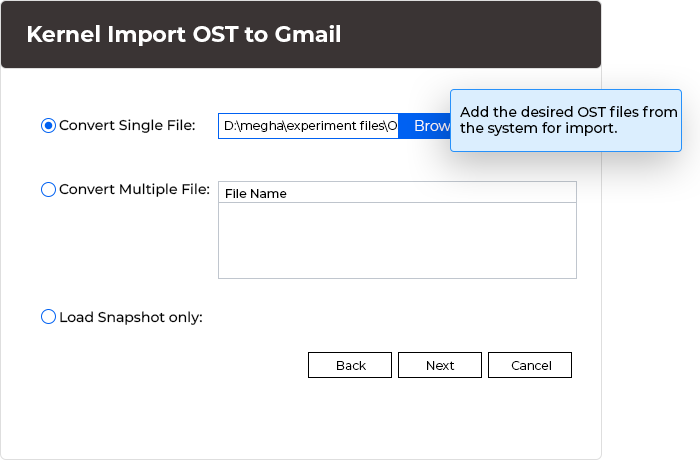Select the Load Snapshot only radio button
Viewport: 700px width, 460px height.
click(x=48, y=317)
